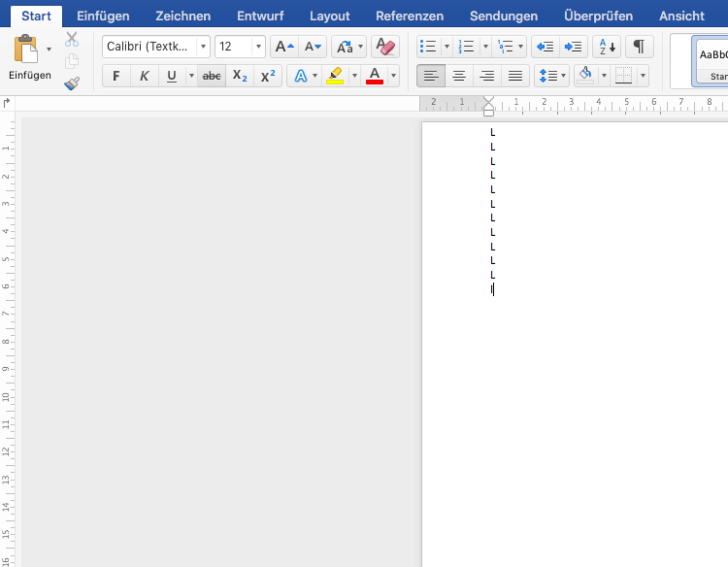Image resolution: width=728 pixels, height=567 pixels.
Task: Toggle underline with the U button
Action: pyautogui.click(x=172, y=76)
